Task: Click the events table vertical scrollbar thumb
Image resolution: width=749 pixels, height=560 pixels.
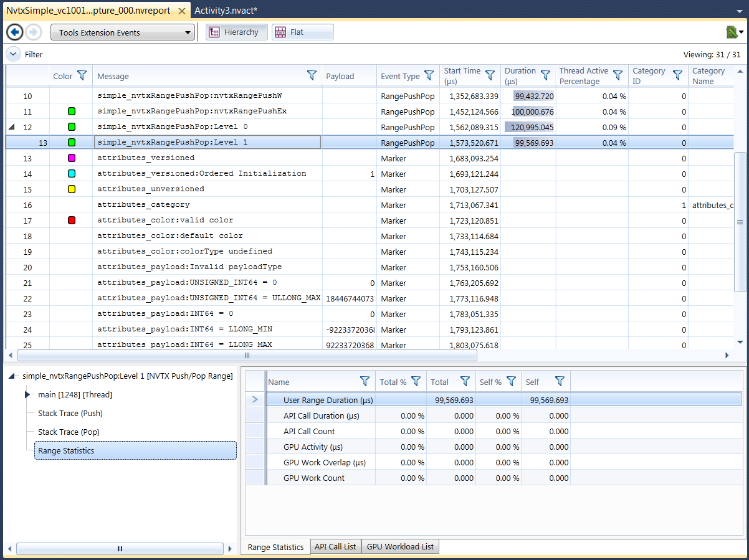Action: coord(740,222)
